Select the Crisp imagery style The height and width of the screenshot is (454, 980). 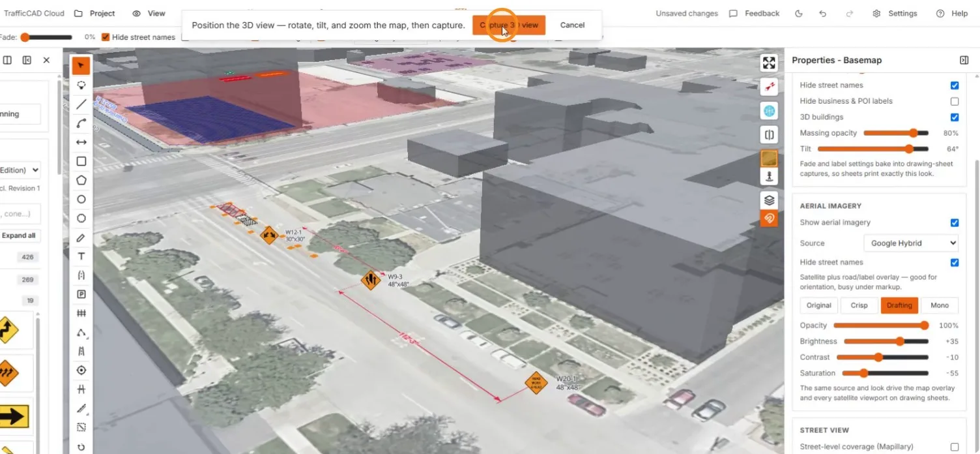859,305
